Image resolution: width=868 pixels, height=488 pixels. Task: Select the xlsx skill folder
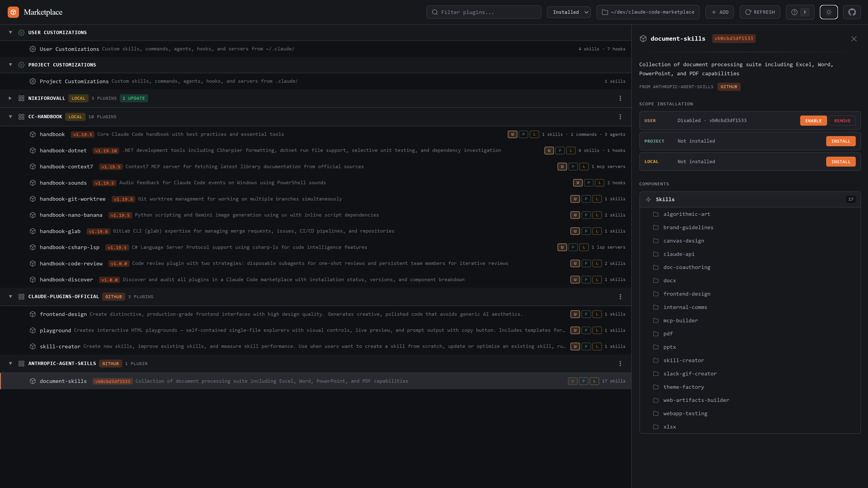(669, 427)
